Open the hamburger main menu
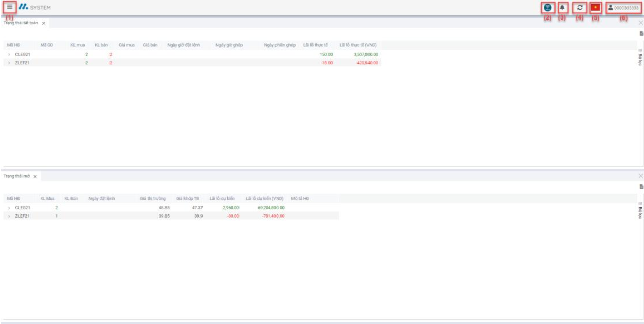Image resolution: width=644 pixels, height=324 pixels. (10, 8)
